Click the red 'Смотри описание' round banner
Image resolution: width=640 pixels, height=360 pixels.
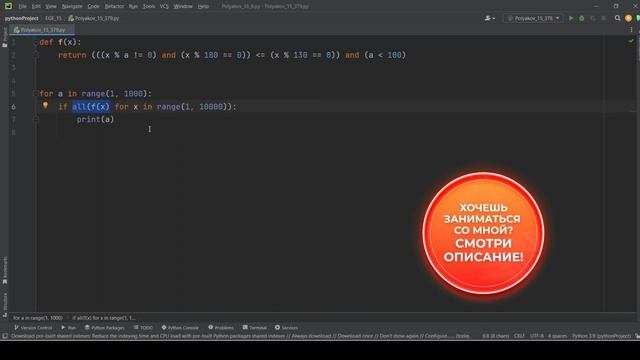click(483, 233)
